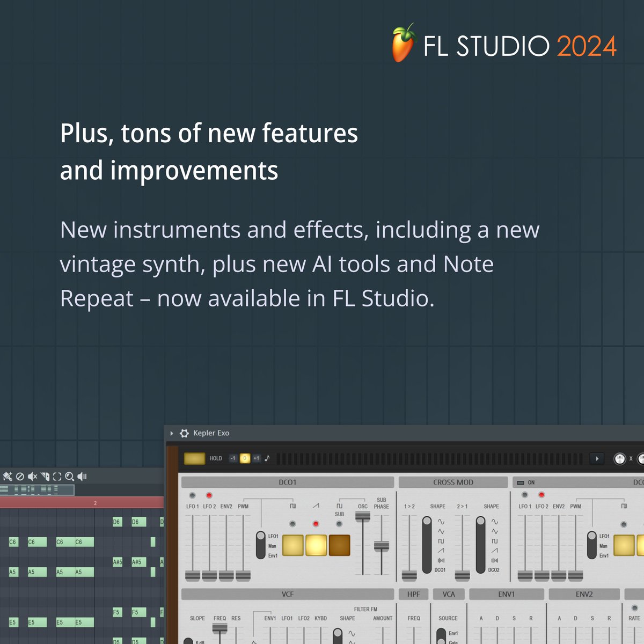This screenshot has height=644, width=644.
Task: Click the DCO1 OSC level slider handle
Action: point(363,516)
